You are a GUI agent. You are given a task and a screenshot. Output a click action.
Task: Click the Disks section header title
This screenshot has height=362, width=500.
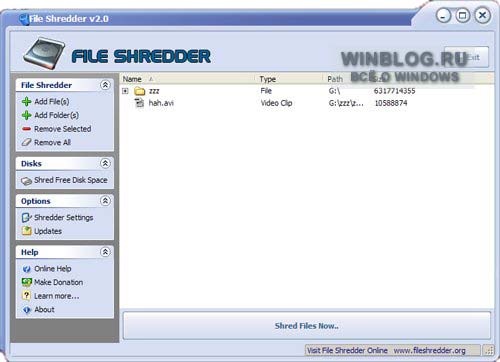coord(31,164)
